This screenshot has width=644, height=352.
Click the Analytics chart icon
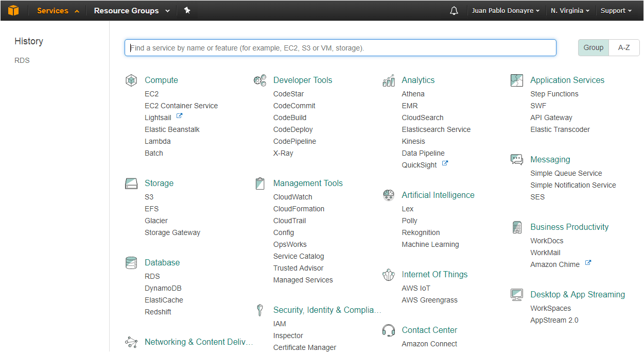coord(389,80)
